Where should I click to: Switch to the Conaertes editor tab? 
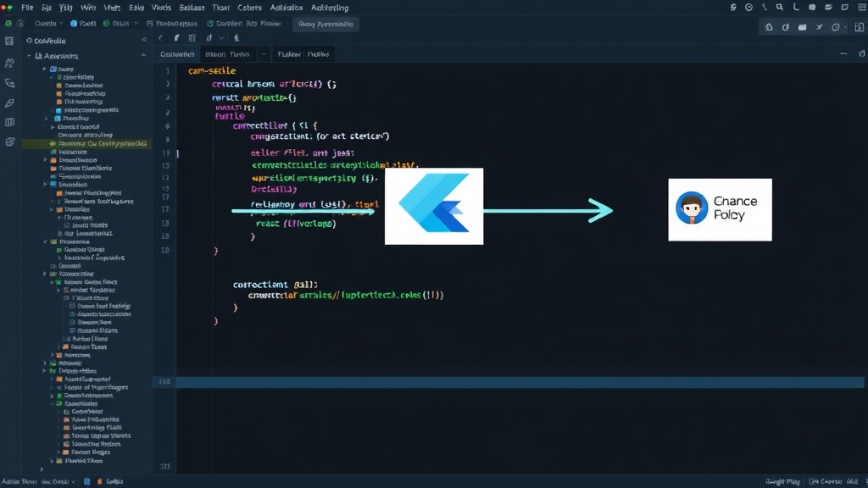(x=177, y=54)
